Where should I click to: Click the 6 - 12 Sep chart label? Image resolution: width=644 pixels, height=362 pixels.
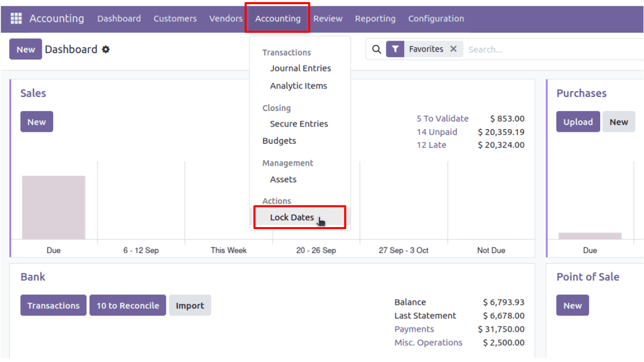(x=141, y=251)
